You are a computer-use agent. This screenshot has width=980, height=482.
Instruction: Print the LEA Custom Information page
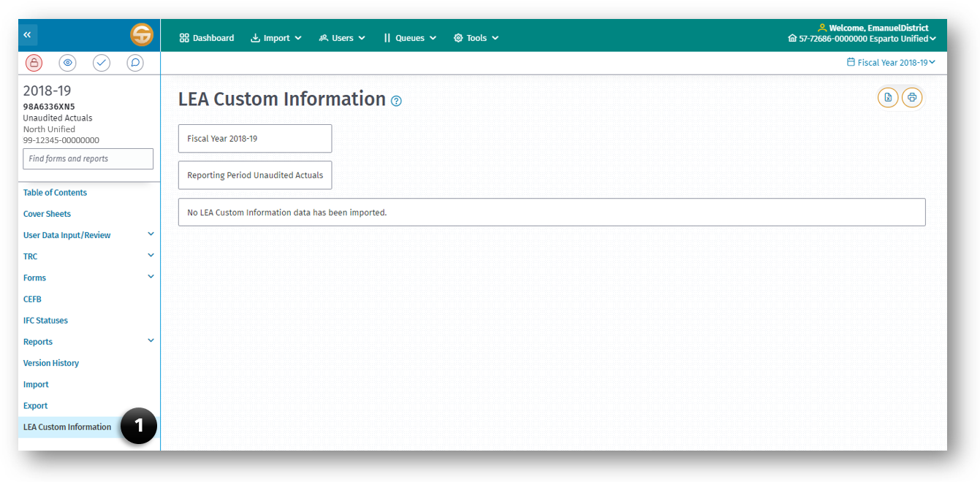pos(912,96)
